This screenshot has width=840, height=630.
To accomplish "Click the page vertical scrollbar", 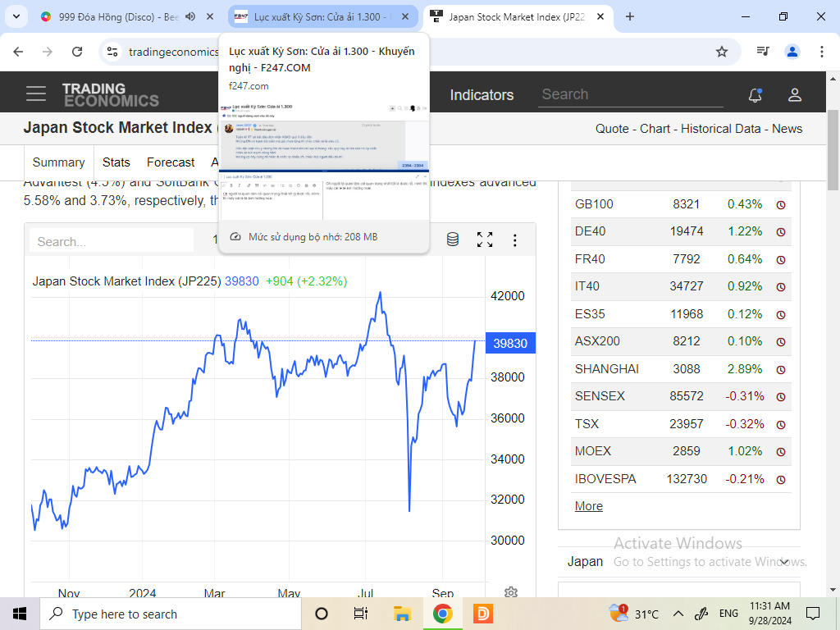I will click(833, 332).
